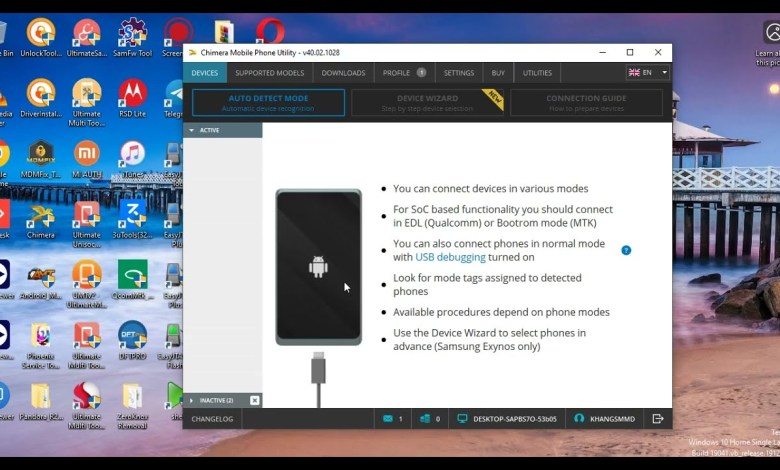This screenshot has height=470, width=780.
Task: Click the KHANGSMMD user account icon
Action: pos(579,419)
